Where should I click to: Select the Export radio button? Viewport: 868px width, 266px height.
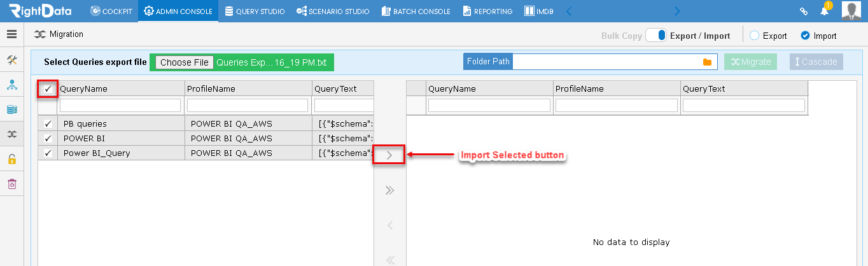pos(754,36)
